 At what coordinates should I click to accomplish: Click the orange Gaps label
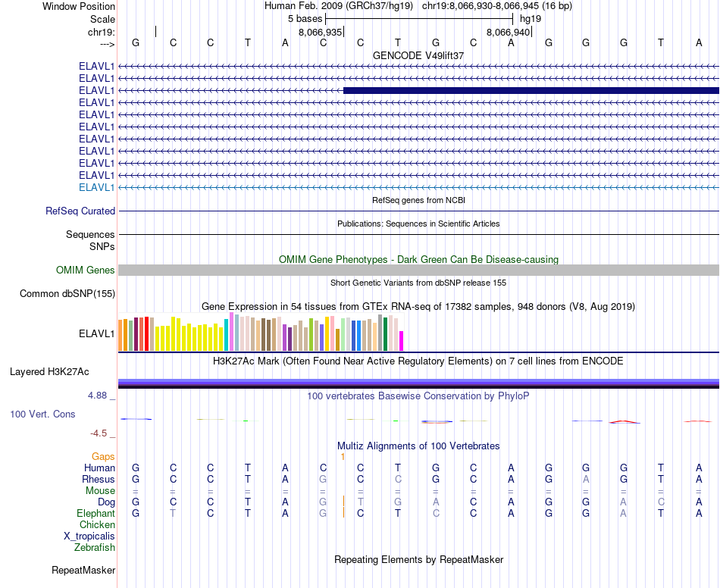pos(103,456)
